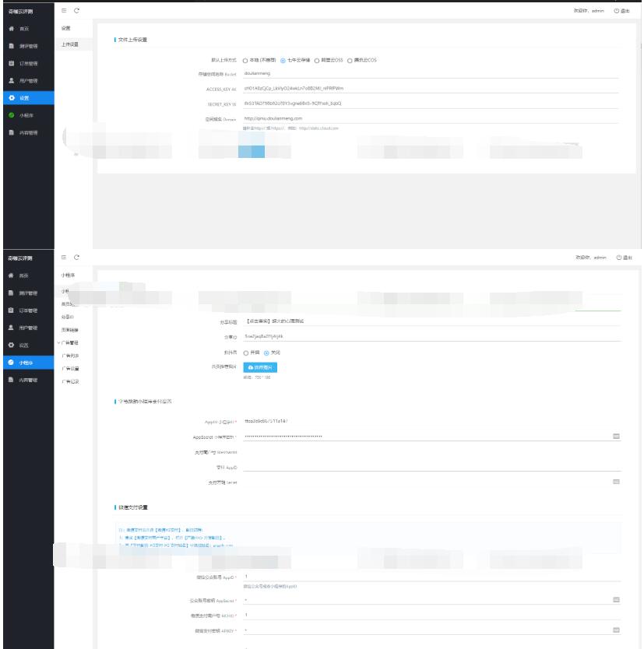This screenshot has height=649, width=644.
Task: Select the 本地(不推荐) upload option
Action: (x=245, y=60)
